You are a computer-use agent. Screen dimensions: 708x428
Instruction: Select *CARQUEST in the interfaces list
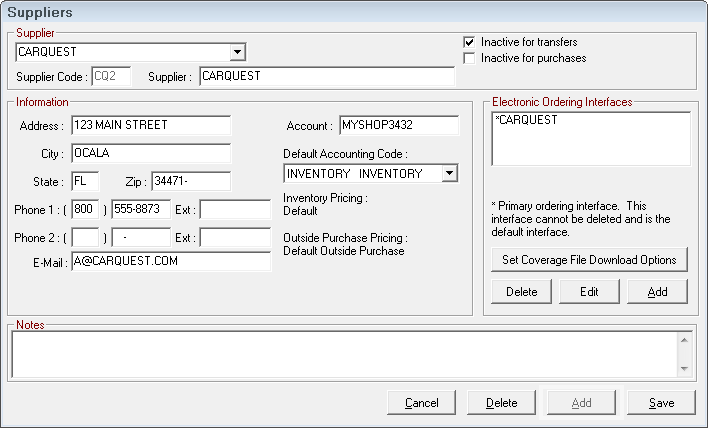click(x=528, y=121)
